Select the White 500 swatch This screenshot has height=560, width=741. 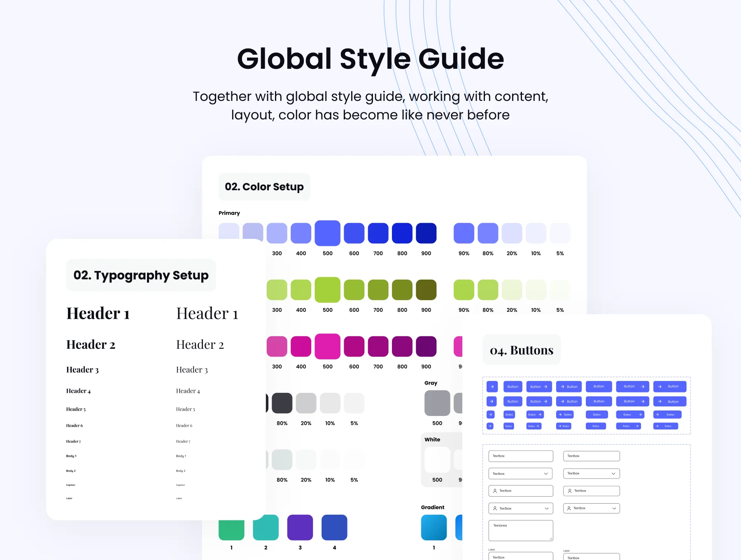pos(437,460)
